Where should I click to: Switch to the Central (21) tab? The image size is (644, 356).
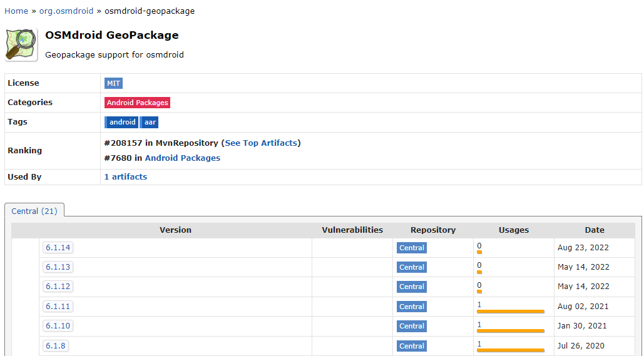pyautogui.click(x=34, y=211)
